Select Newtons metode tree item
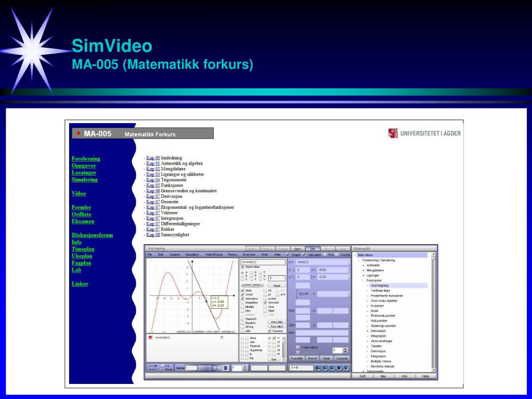 click(382, 366)
